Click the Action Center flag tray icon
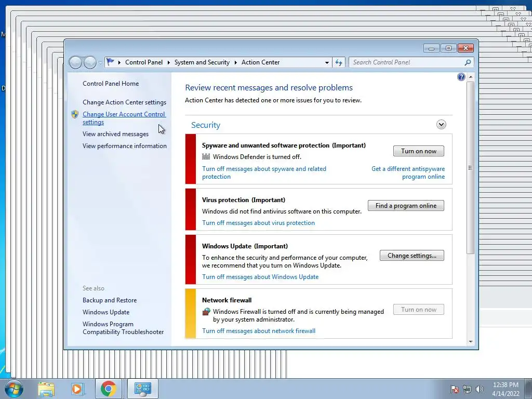Viewport: 532px width, 399px height. click(455, 389)
